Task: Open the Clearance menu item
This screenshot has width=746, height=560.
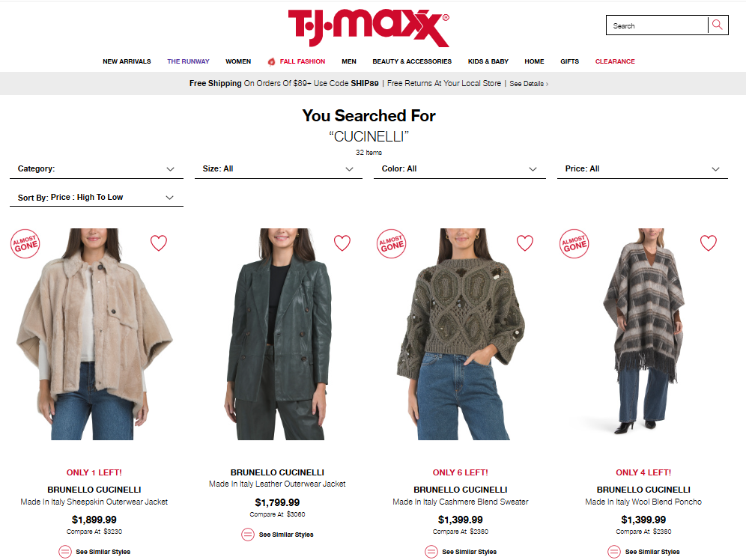Action: [x=615, y=61]
